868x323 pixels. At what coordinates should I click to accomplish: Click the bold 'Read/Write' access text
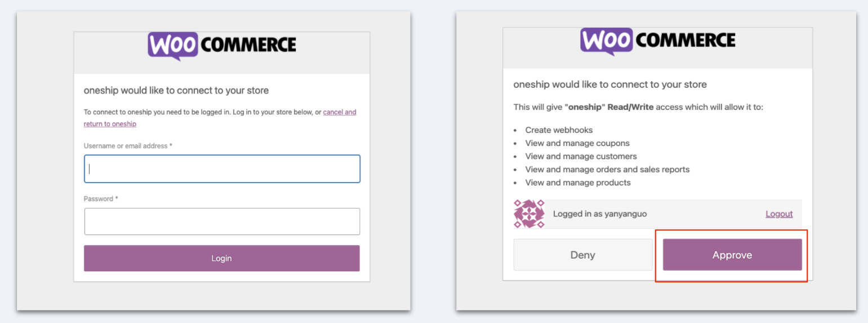(x=630, y=107)
